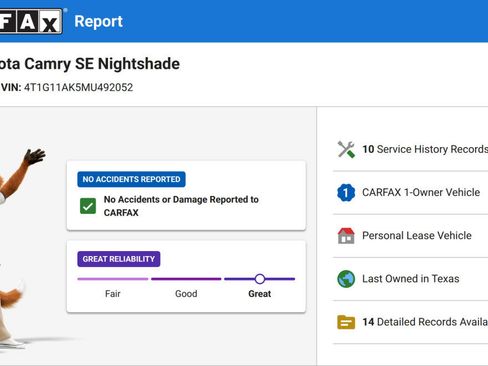The image size is (488, 366).
Task: Click the Good reliability label
Action: pos(186,294)
